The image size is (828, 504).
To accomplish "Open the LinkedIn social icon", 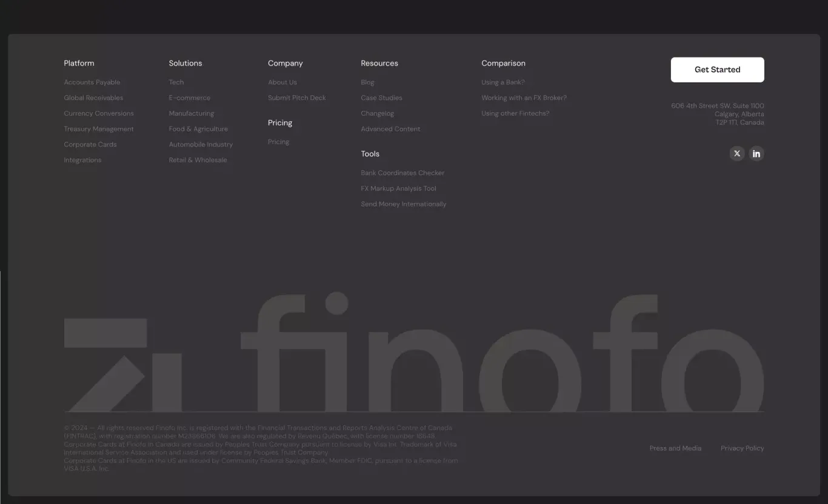I will pos(756,153).
